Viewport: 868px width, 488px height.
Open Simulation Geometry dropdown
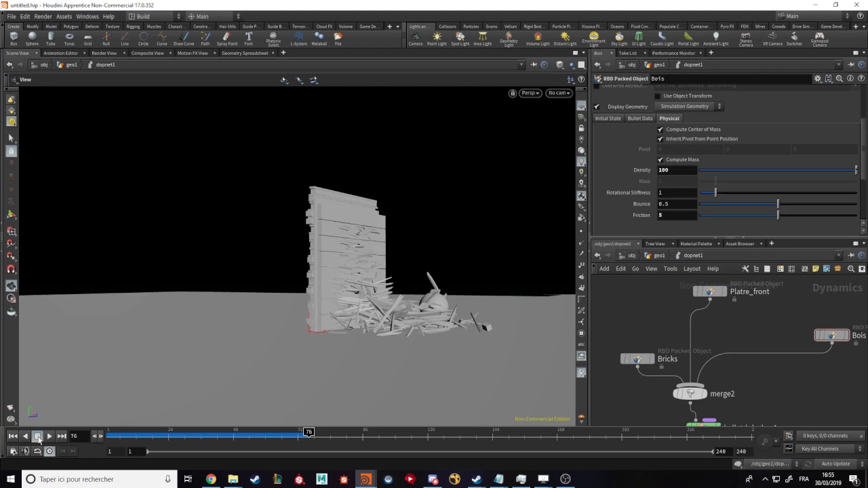click(x=689, y=106)
